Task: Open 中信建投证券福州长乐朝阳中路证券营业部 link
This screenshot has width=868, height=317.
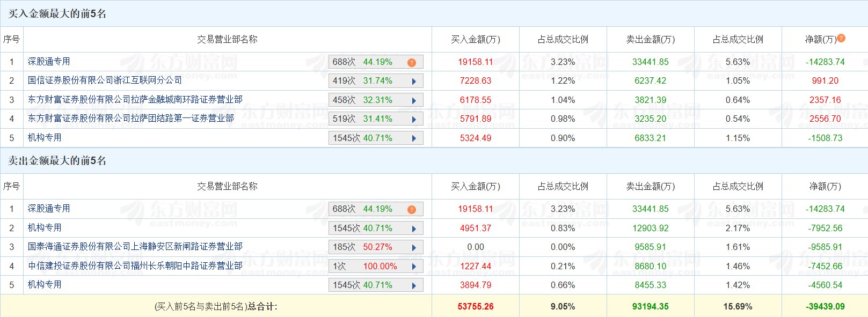Action: tap(135, 266)
